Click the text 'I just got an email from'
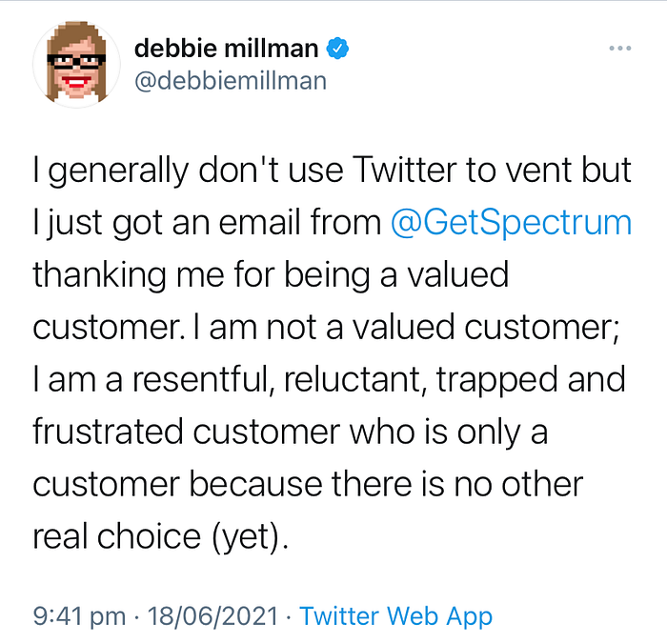The height and width of the screenshot is (644, 667). tap(207, 223)
